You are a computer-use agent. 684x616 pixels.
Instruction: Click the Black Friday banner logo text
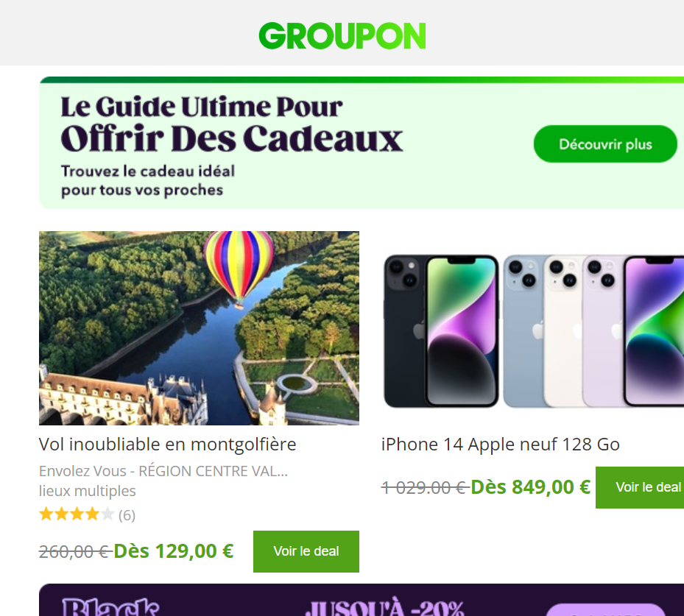110,607
